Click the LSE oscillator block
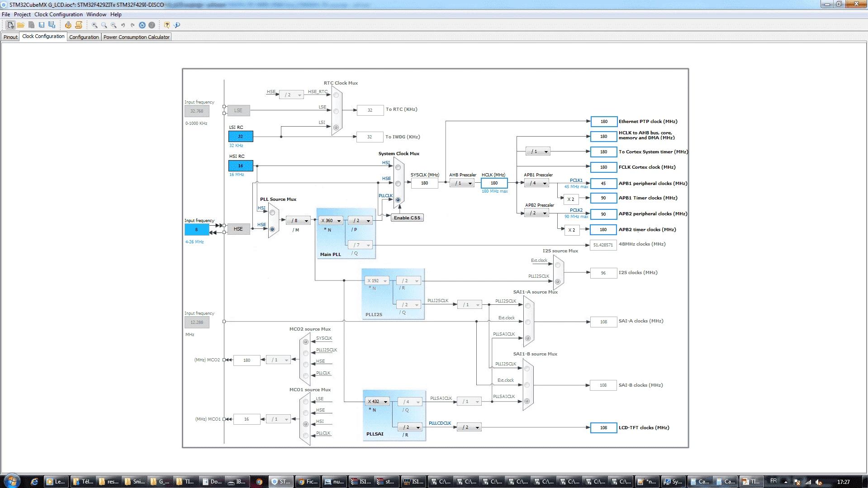868x488 pixels. point(238,111)
